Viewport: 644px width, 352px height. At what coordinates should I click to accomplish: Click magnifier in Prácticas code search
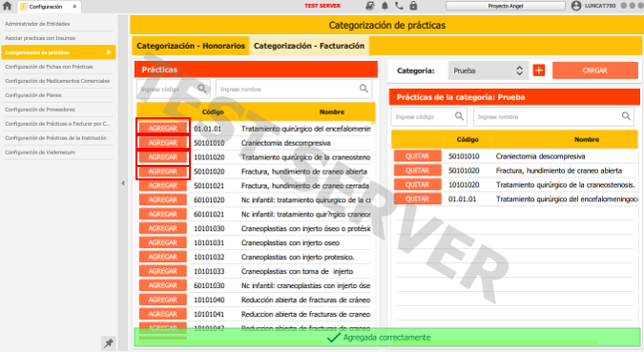click(x=202, y=89)
